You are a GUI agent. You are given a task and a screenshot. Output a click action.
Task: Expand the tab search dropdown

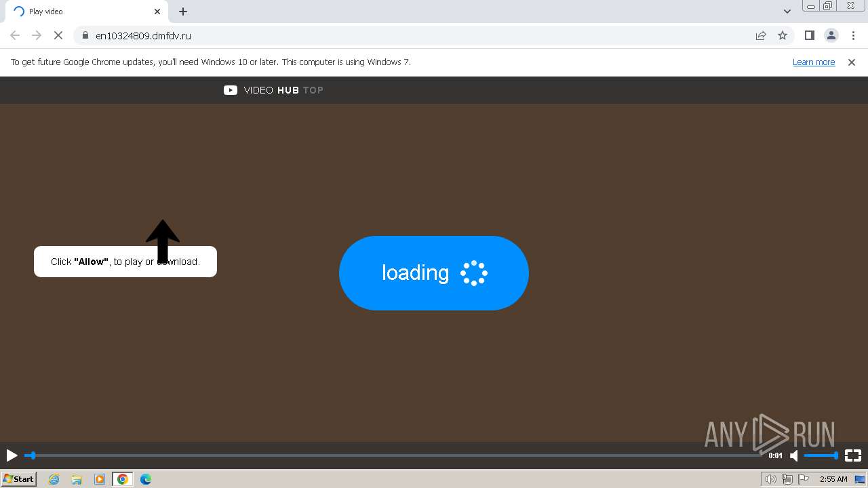point(787,12)
